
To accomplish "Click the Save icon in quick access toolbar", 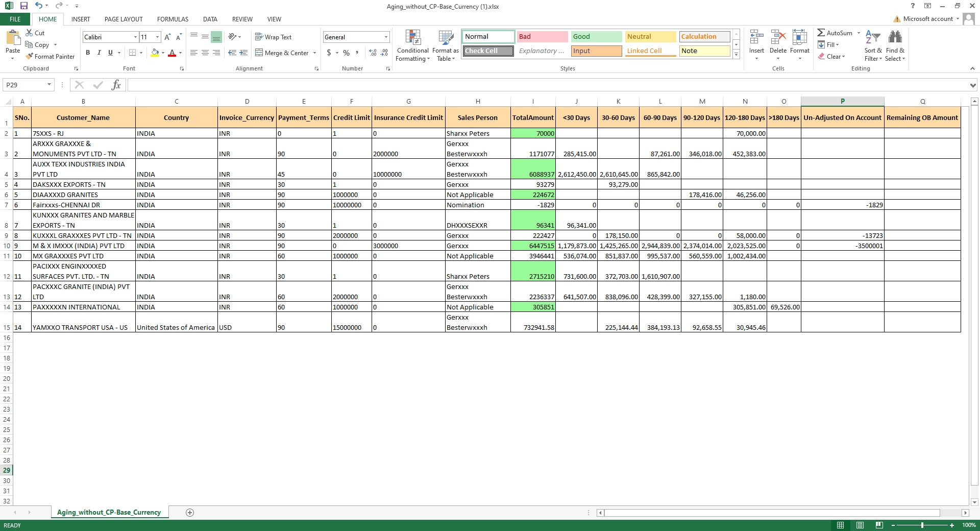I will (x=23, y=6).
